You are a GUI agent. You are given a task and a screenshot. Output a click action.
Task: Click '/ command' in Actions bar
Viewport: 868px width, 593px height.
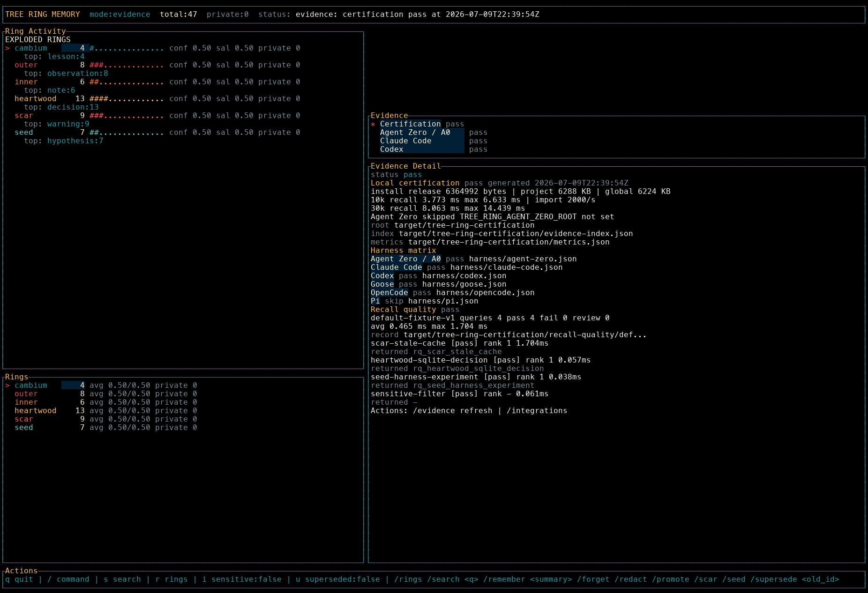point(68,579)
